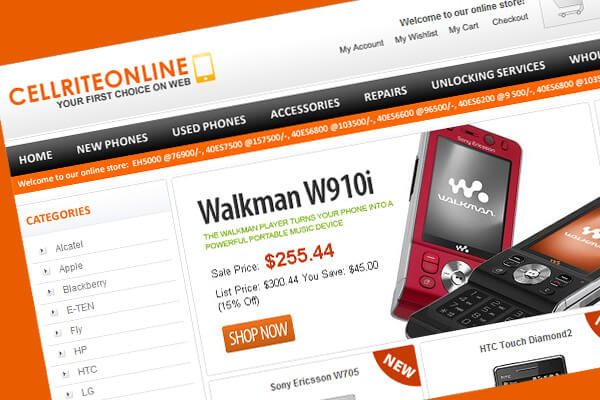Click arrow icon beside HTC category

[x=65, y=374]
